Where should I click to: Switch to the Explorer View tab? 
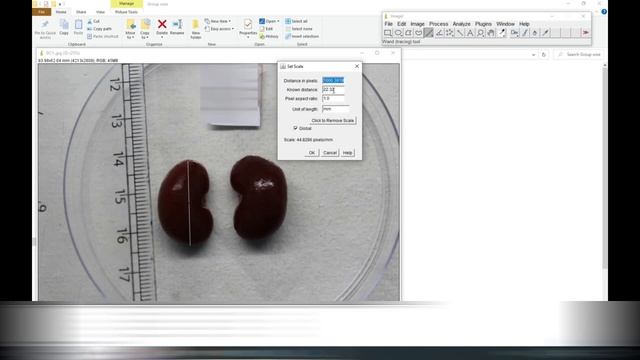tap(100, 12)
